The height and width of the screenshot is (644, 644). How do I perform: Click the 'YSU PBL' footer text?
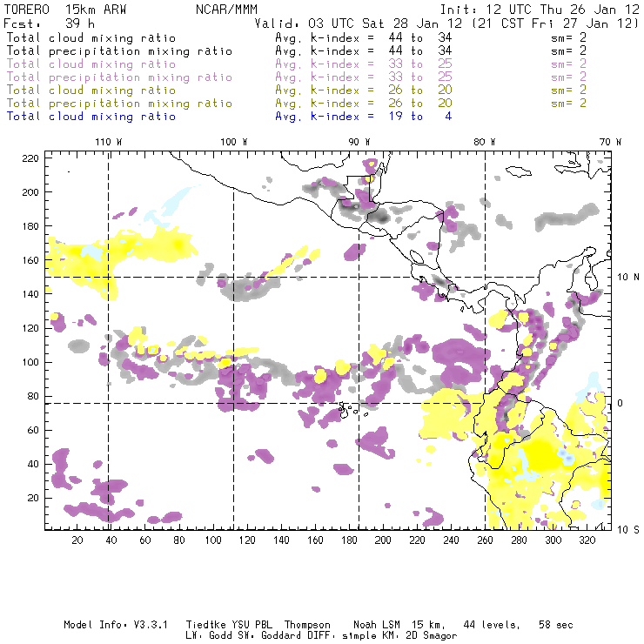coord(252,625)
